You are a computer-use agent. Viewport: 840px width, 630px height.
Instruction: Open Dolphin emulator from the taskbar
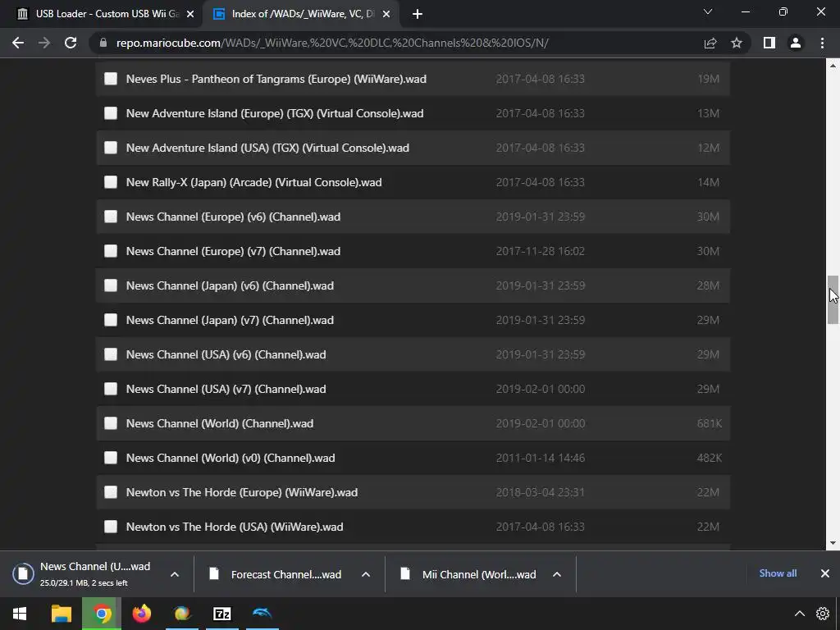pos(262,614)
